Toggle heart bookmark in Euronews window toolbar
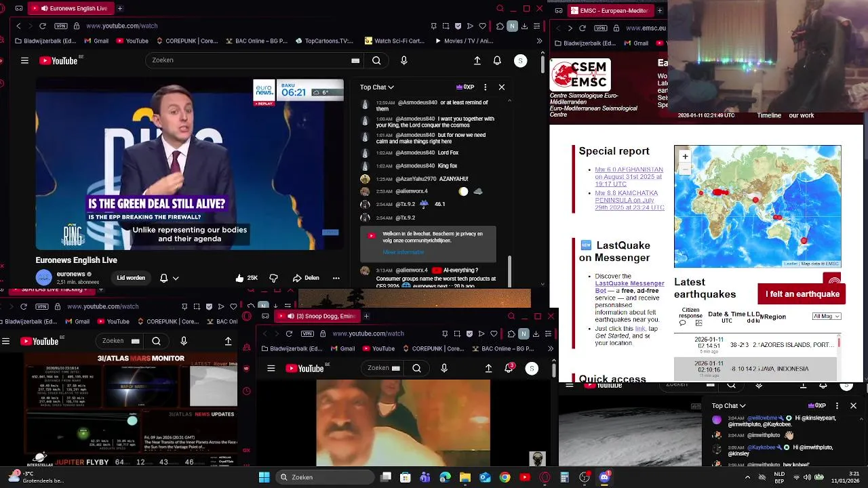This screenshot has width=868, height=488. tap(482, 26)
